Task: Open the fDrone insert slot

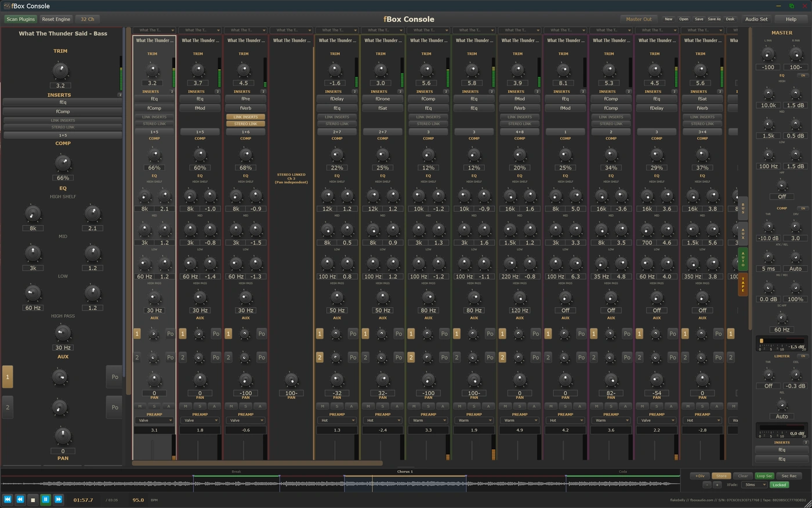Action: coord(383,99)
